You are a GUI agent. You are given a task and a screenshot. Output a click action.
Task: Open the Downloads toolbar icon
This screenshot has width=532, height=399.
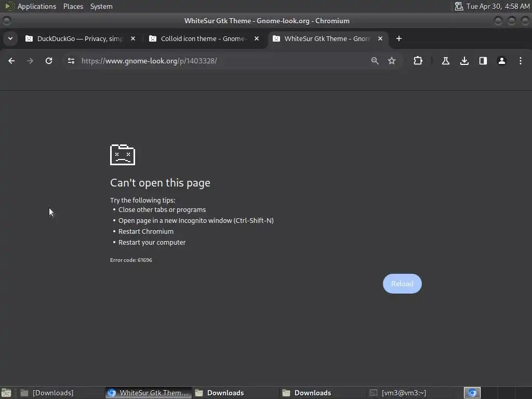(x=464, y=61)
